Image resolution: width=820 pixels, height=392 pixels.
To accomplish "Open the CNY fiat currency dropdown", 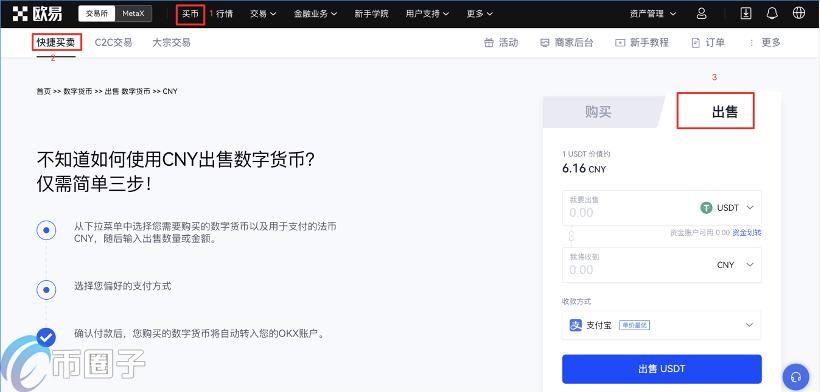I will [x=735, y=265].
